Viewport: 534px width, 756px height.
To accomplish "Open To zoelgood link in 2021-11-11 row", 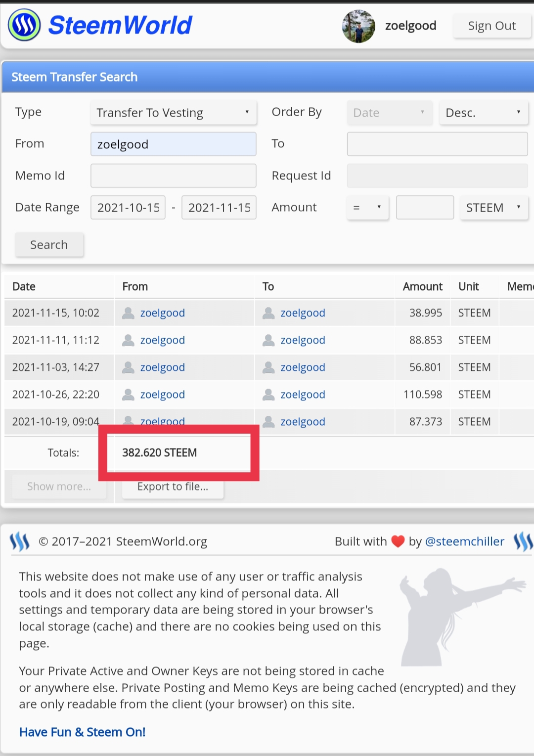I will coord(303,340).
